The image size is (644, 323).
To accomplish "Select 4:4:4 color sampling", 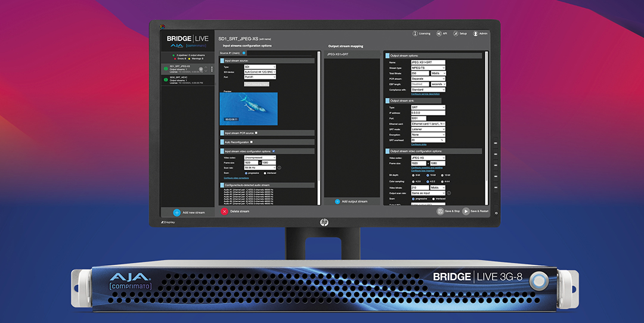I will coord(442,181).
